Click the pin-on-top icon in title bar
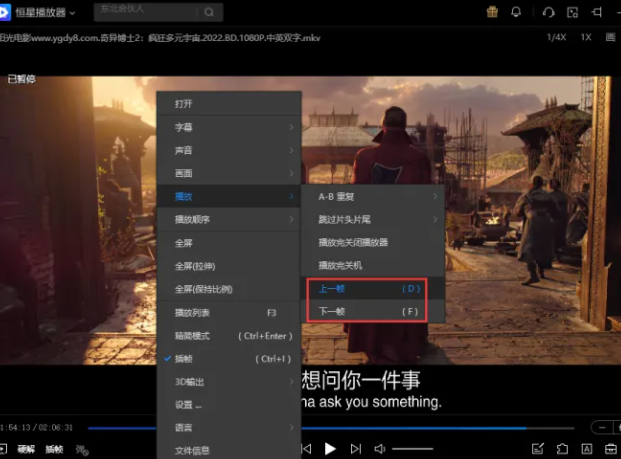Screen dimensions: 621x459 point(596,12)
